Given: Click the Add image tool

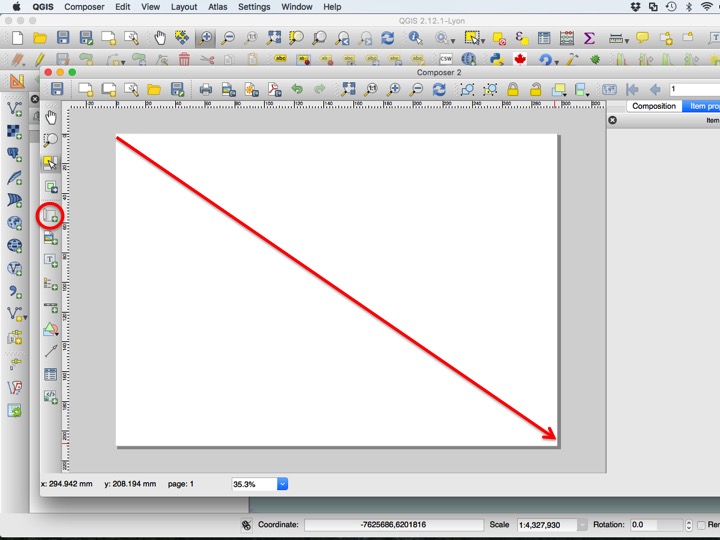Looking at the screenshot, I should [51, 238].
